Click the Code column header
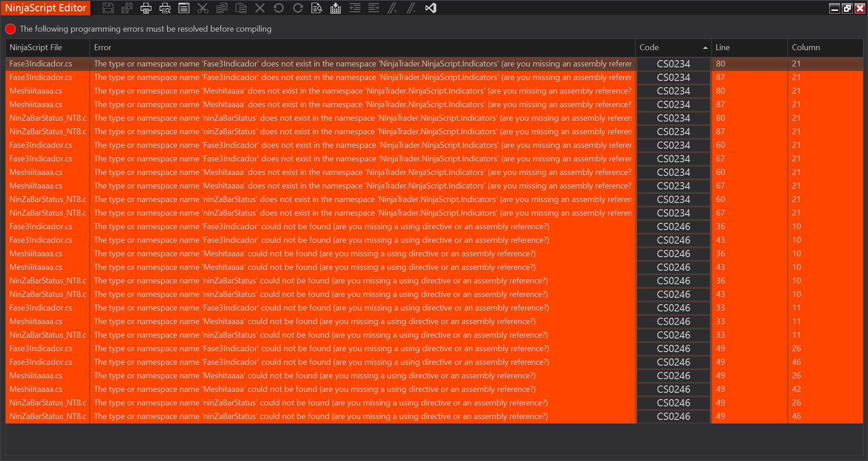This screenshot has height=461, width=868. pyautogui.click(x=673, y=47)
